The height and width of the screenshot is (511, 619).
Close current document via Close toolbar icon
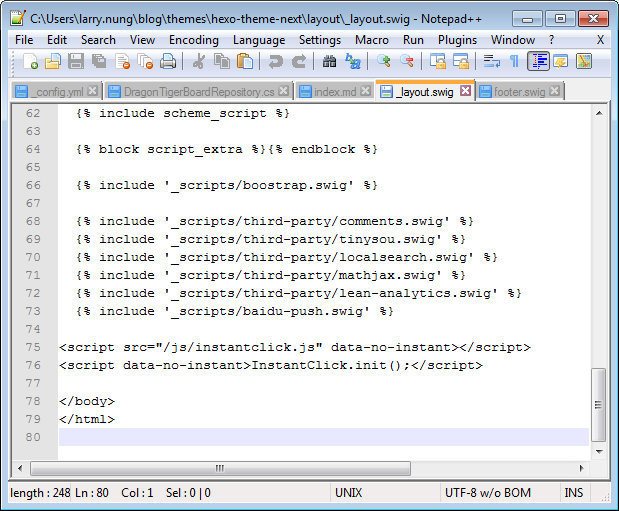122,62
